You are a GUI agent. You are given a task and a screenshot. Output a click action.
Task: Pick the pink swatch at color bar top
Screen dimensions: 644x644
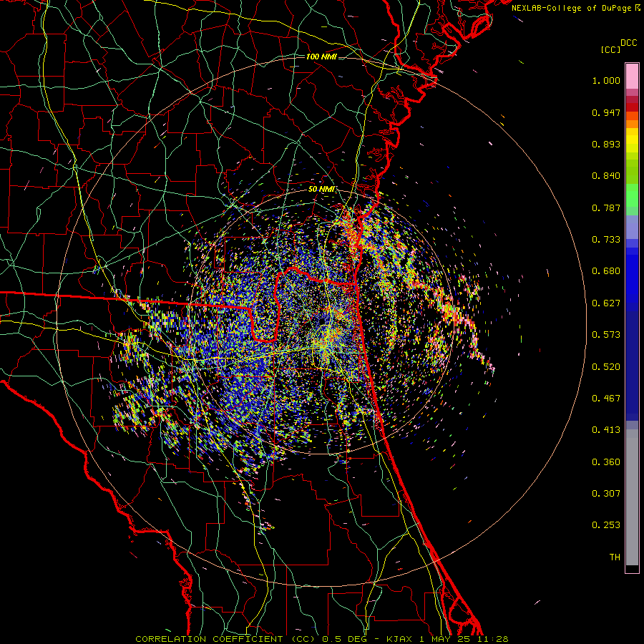[632, 77]
